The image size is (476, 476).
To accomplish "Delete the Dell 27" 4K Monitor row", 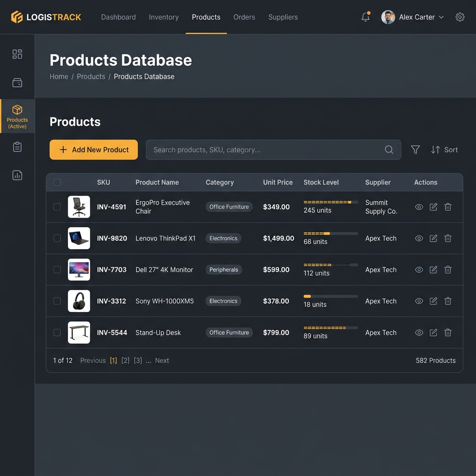I will point(448,270).
